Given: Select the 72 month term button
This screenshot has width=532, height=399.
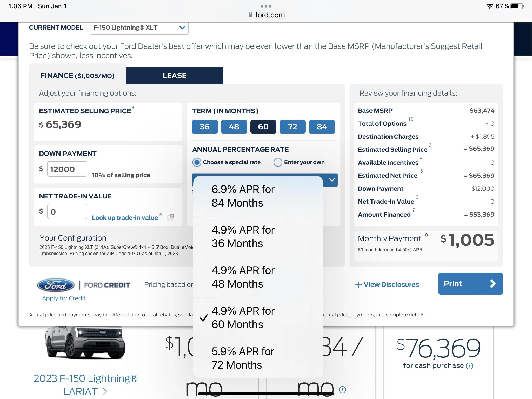Looking at the screenshot, I should pos(292,127).
